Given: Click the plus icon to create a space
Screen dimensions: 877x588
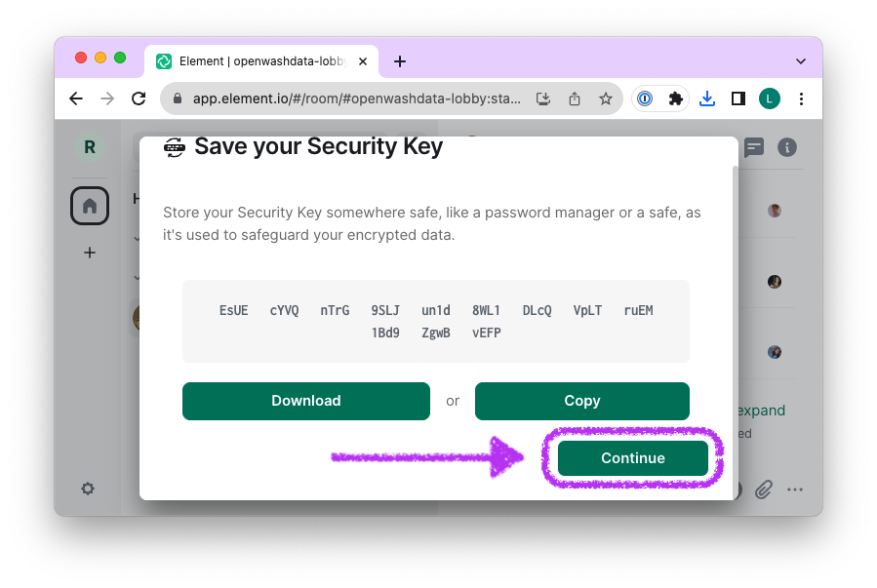Looking at the screenshot, I should point(90,253).
